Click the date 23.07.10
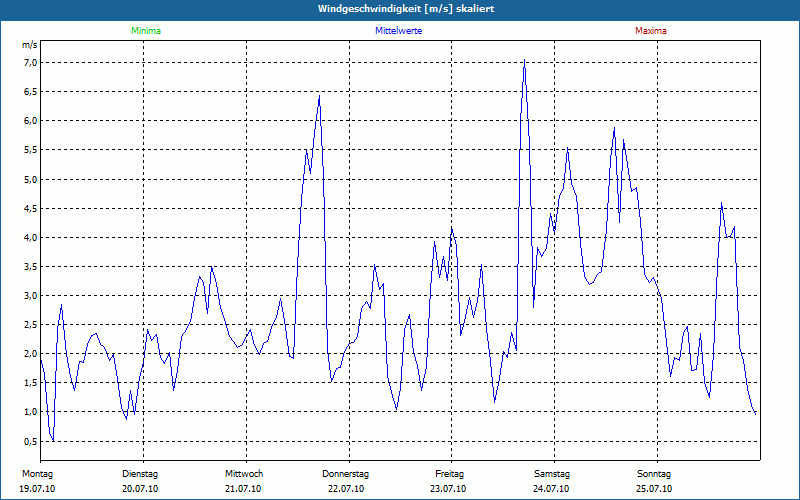The image size is (800, 500). pos(448,489)
